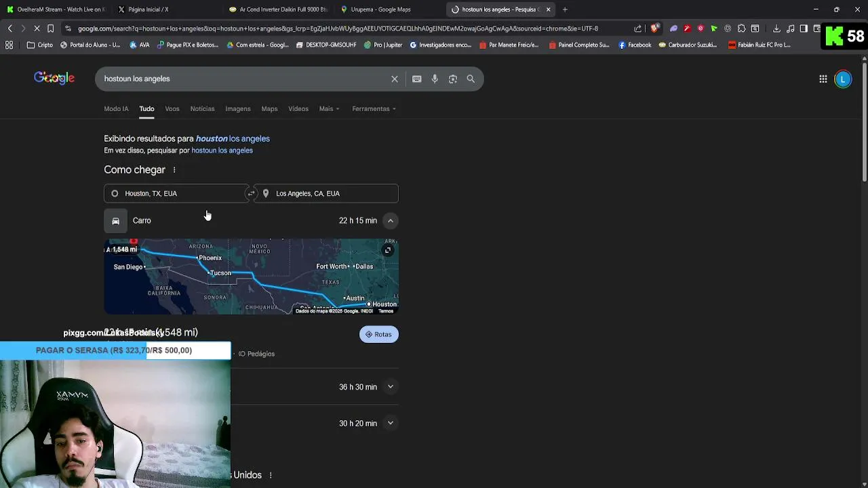Open the downloads icon in toolbar

coord(776,28)
